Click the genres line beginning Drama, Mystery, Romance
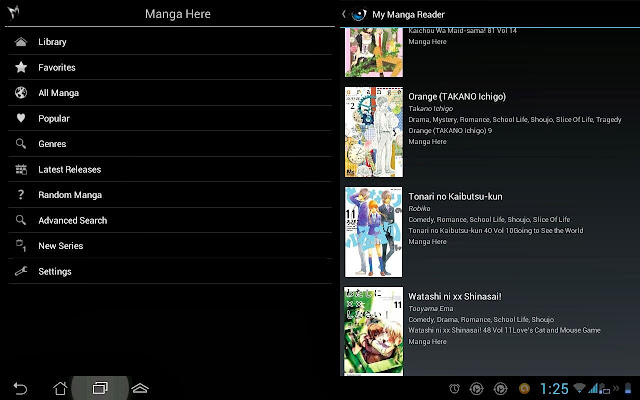 515,120
